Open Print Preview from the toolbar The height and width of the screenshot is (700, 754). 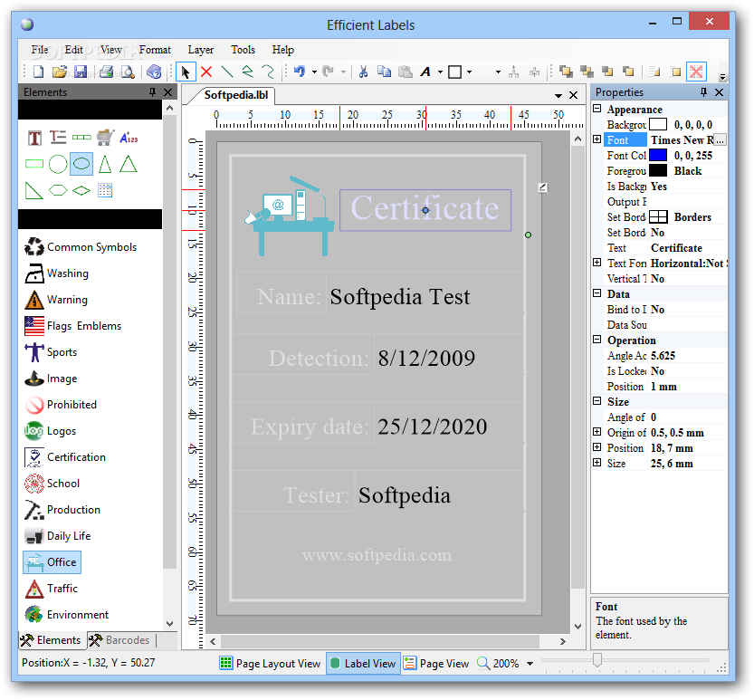tap(128, 72)
